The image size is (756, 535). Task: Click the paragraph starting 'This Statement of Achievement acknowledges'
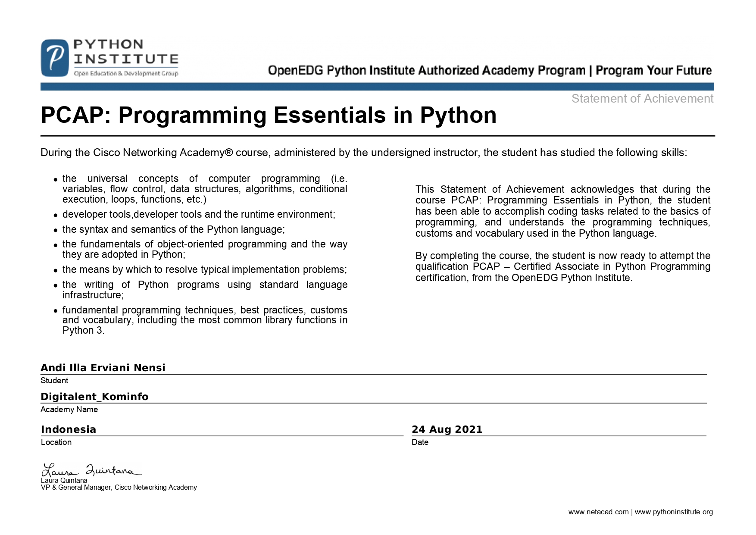[563, 211]
